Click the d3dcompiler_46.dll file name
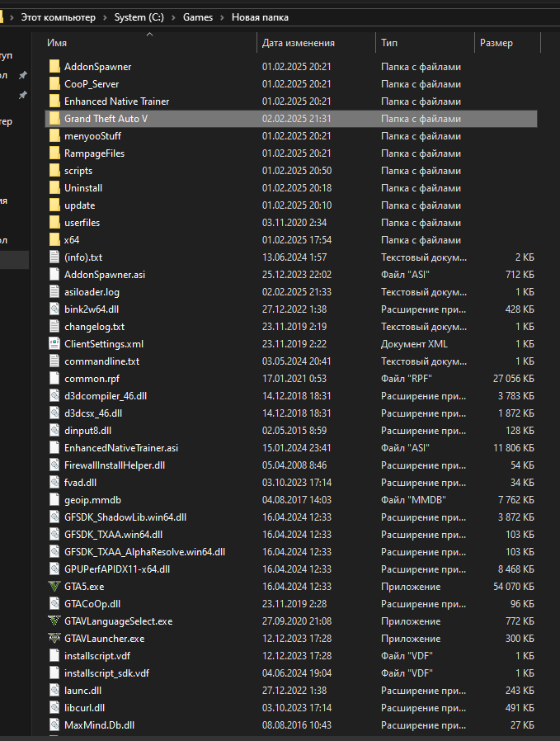The height and width of the screenshot is (741, 560). pyautogui.click(x=106, y=396)
